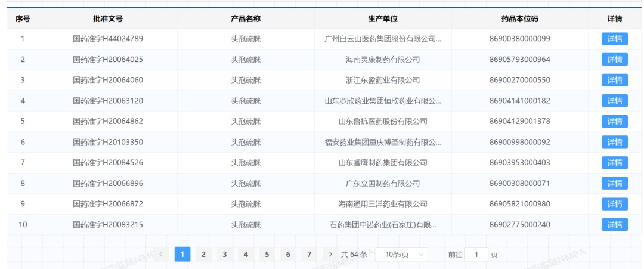Select cell 国药准字H44024789

(108, 39)
